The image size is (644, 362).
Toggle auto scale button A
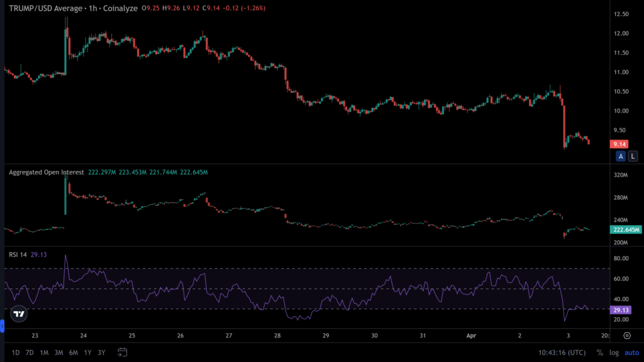621,156
